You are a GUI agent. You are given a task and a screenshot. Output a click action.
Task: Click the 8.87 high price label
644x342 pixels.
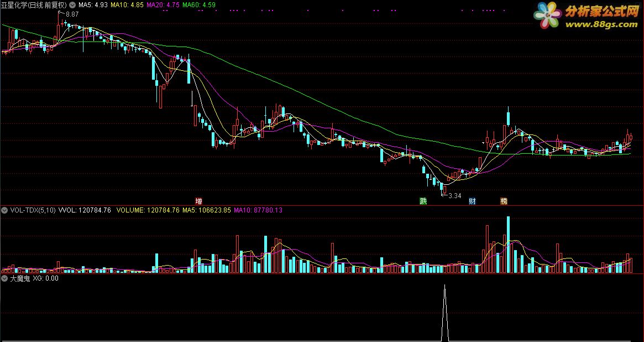[72, 14]
